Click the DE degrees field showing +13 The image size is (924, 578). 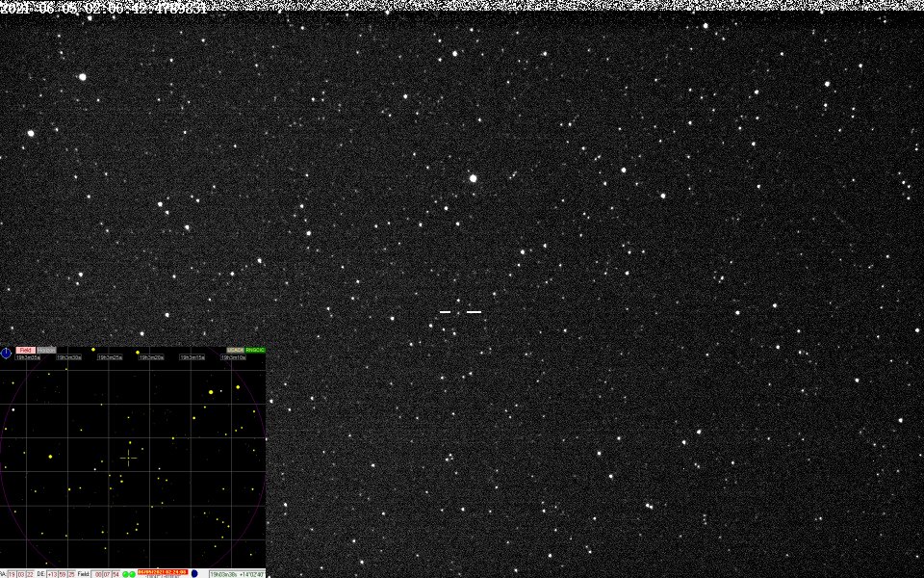click(x=52, y=573)
